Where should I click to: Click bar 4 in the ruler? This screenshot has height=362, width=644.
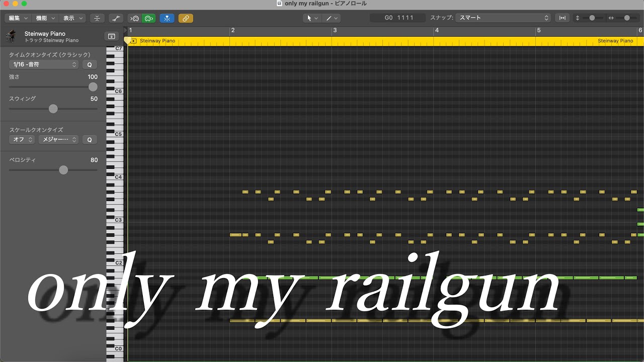pos(437,31)
